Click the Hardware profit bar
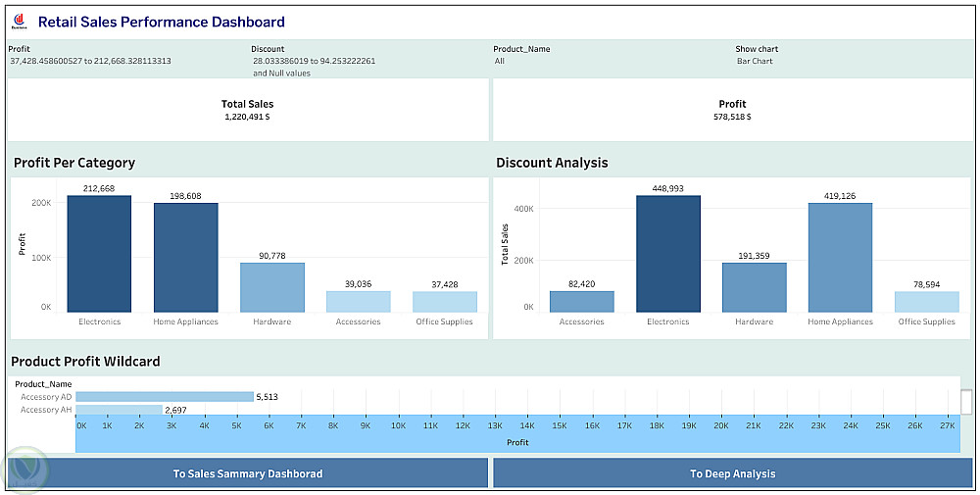This screenshot has width=980, height=495. click(271, 287)
